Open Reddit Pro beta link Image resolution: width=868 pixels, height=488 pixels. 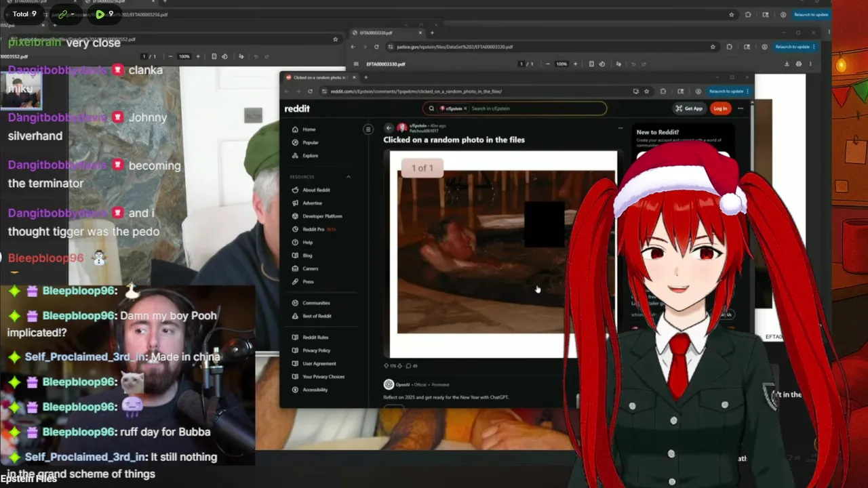point(314,229)
